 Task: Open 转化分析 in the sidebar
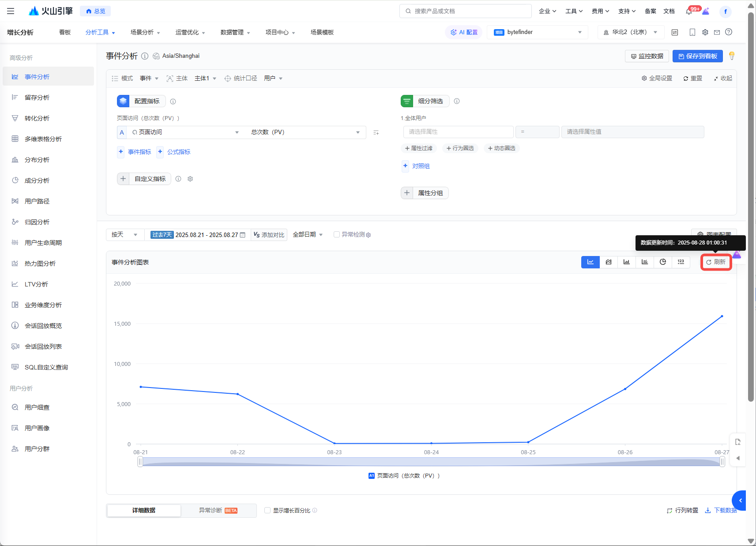click(48, 118)
